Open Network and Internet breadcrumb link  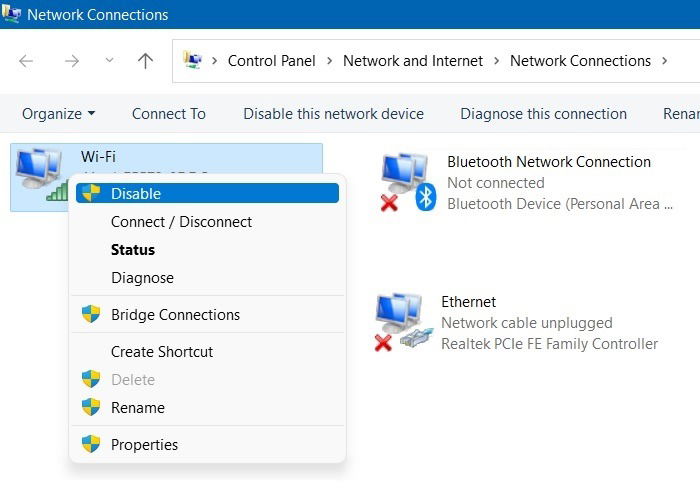[413, 61]
